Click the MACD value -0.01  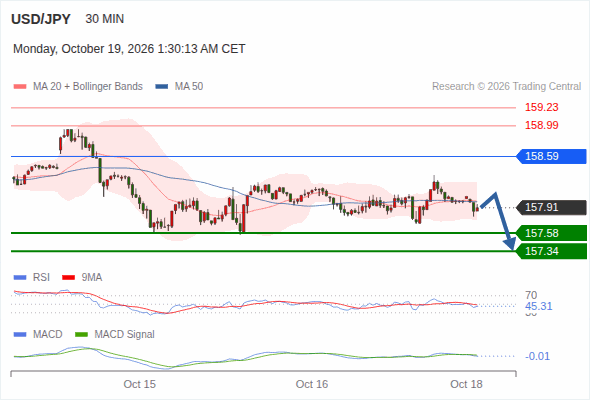[537, 356]
